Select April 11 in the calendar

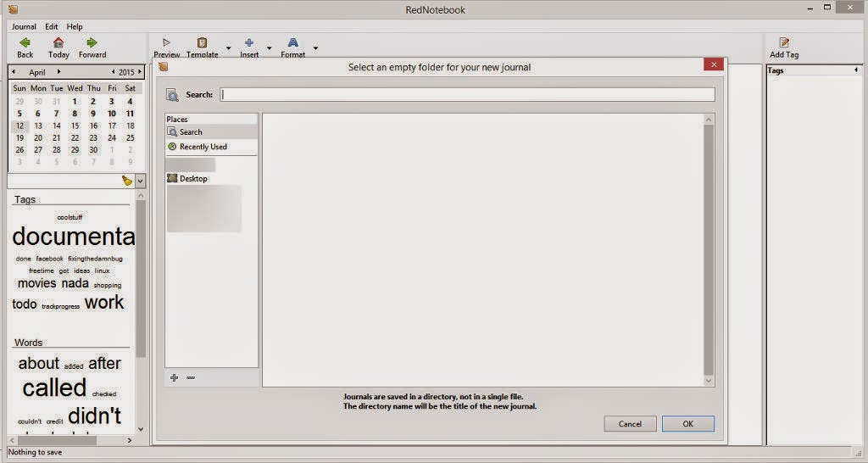coord(130,114)
